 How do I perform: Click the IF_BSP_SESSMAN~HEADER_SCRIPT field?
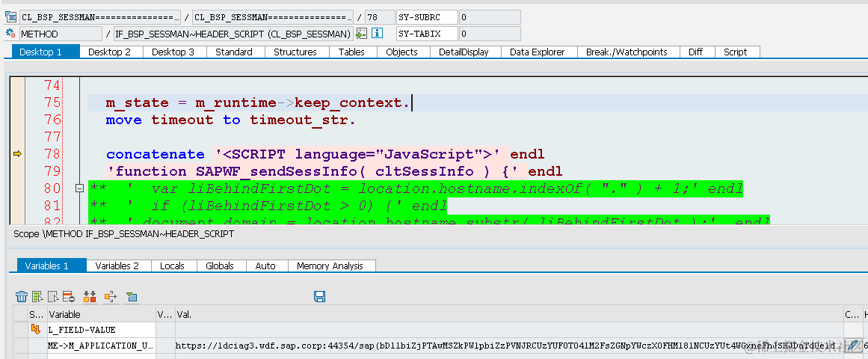[x=233, y=34]
